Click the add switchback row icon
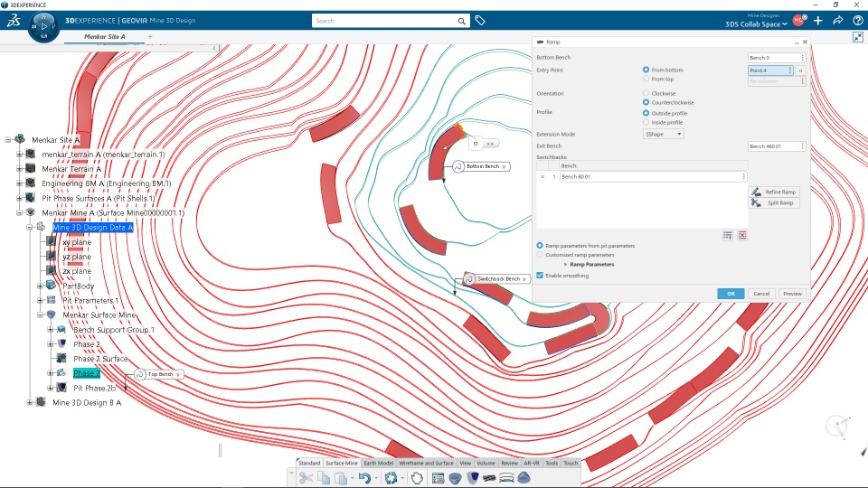 (x=728, y=236)
